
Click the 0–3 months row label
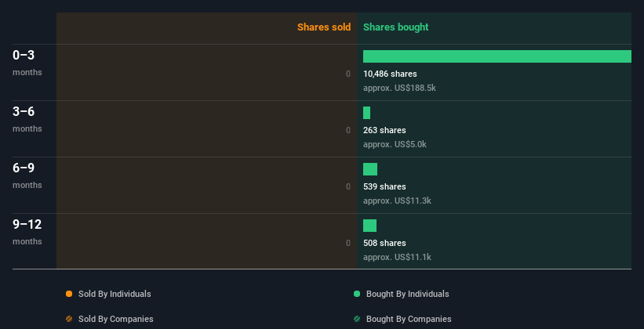coord(27,63)
